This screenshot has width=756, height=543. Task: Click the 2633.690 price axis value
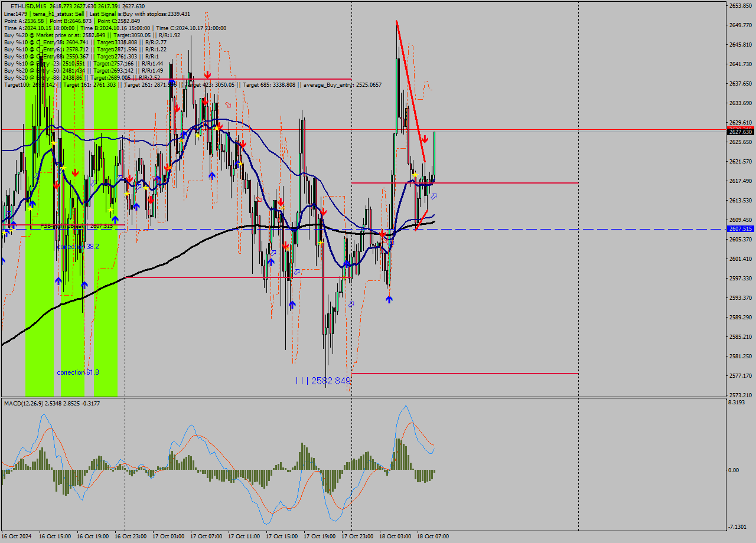(740, 103)
